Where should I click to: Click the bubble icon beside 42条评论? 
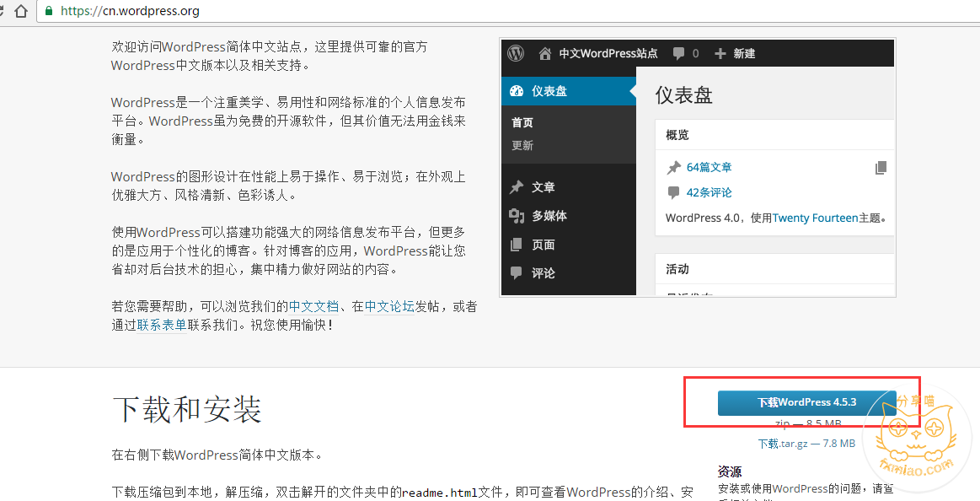[x=674, y=192]
